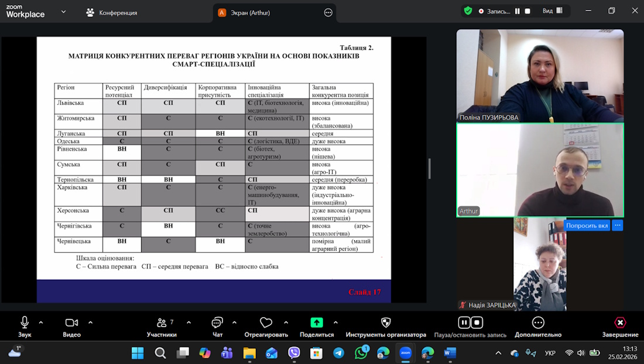This screenshot has height=364, width=644.
Task: Open the Вид view layout menu
Action: click(551, 11)
